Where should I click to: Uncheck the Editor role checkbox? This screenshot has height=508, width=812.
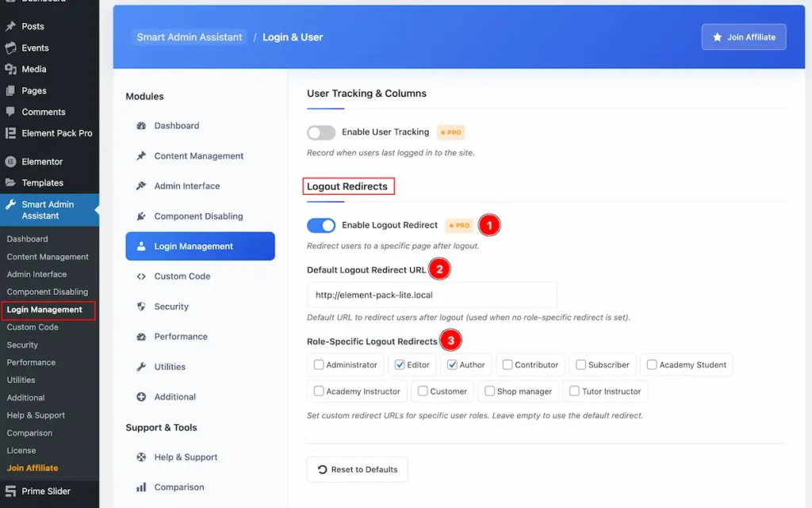400,365
